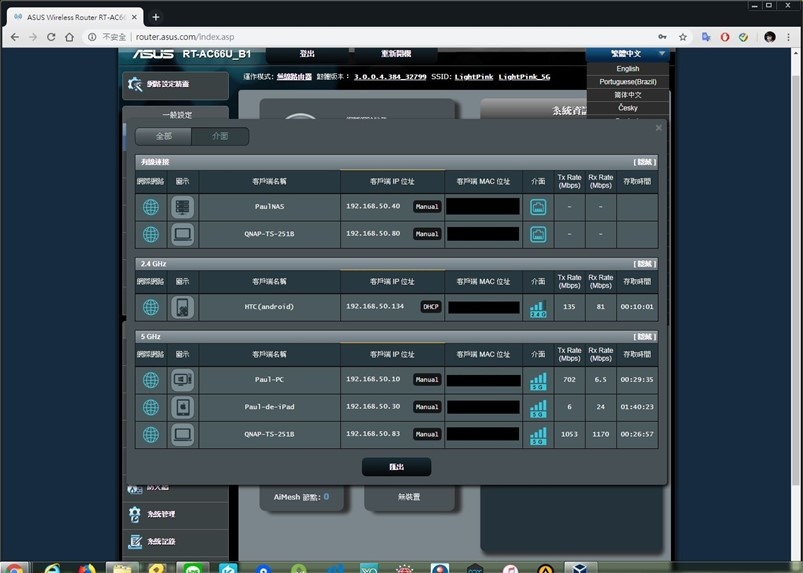Click the 5G signal icon for Paul-de-iPad
This screenshot has height=573, width=803.
538,408
